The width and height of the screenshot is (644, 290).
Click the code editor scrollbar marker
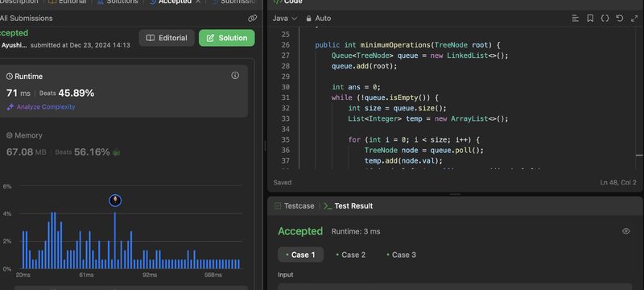pos(639,155)
